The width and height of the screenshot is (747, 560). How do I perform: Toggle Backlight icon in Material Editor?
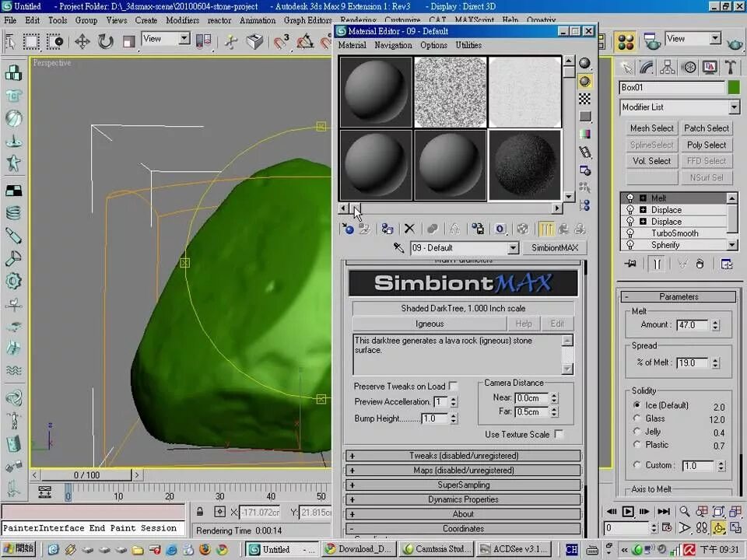584,82
